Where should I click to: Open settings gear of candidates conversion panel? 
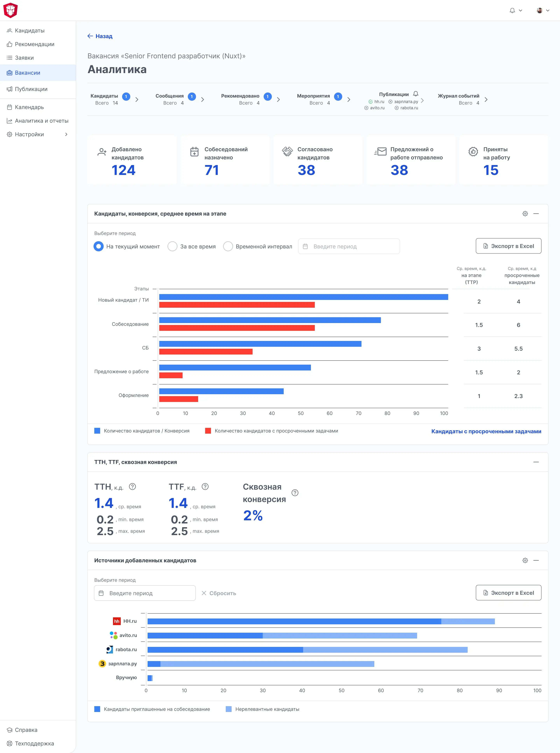click(x=525, y=213)
